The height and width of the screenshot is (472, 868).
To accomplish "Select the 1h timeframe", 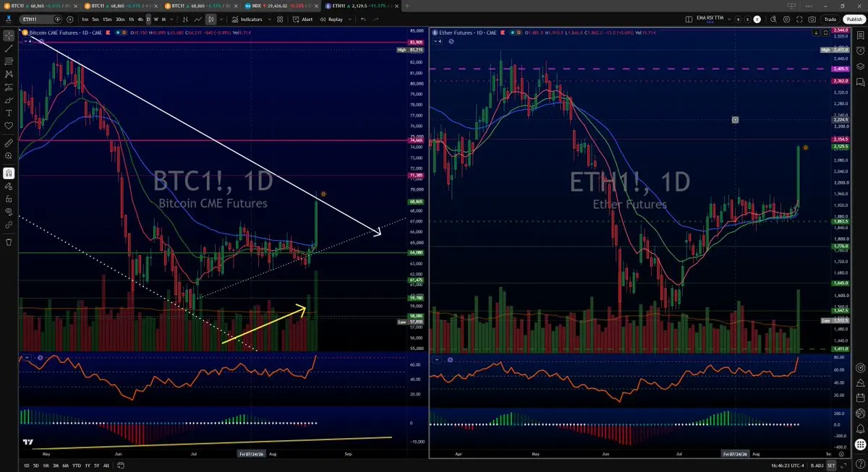I will click(x=131, y=19).
